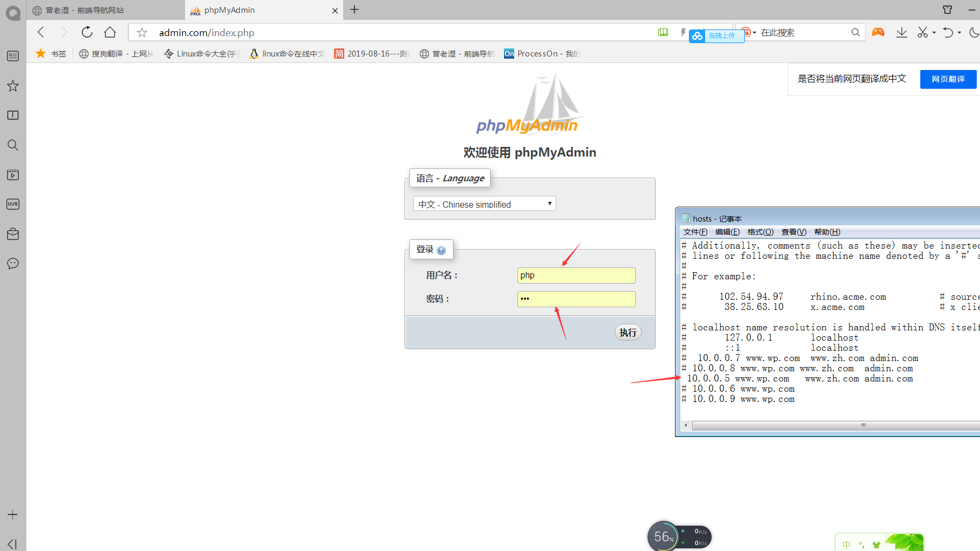980x551 pixels.
Task: Click the browser profile avatar icon
Action: coord(13,13)
